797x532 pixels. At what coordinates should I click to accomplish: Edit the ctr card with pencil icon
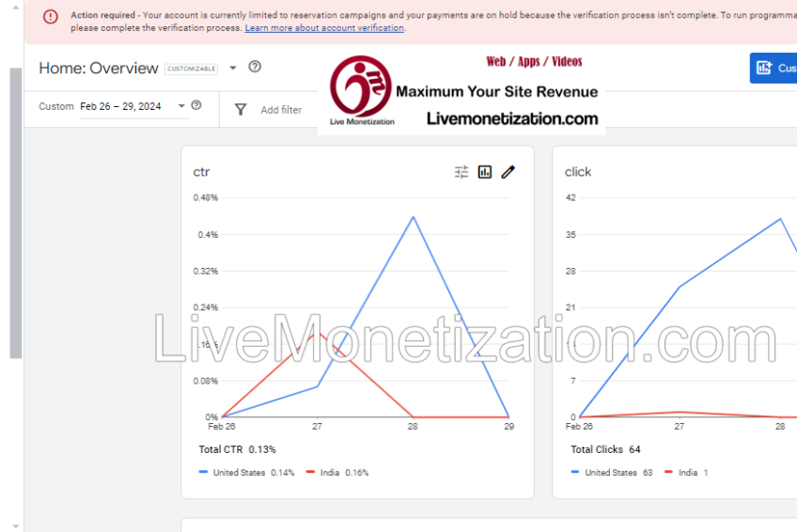(508, 172)
